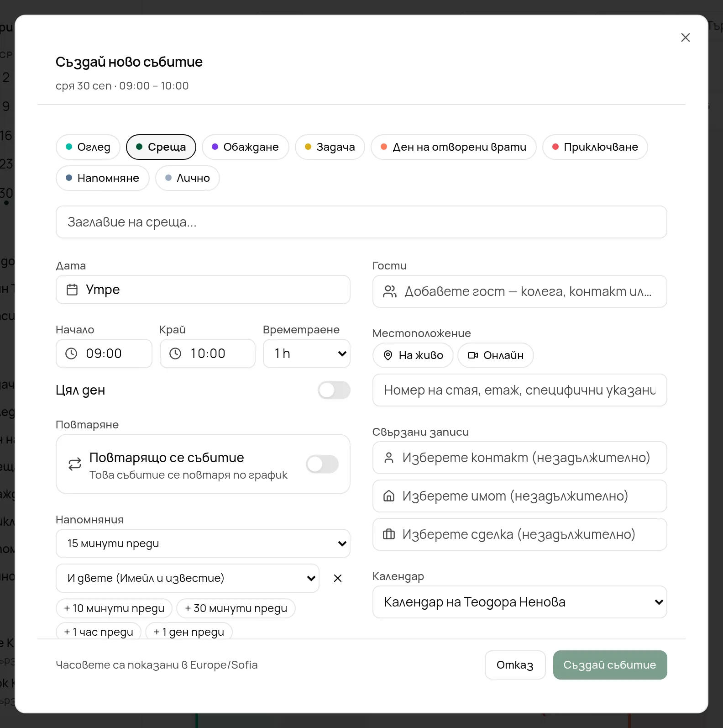
Task: Click the map pin icon for На живо
Action: coord(388,355)
